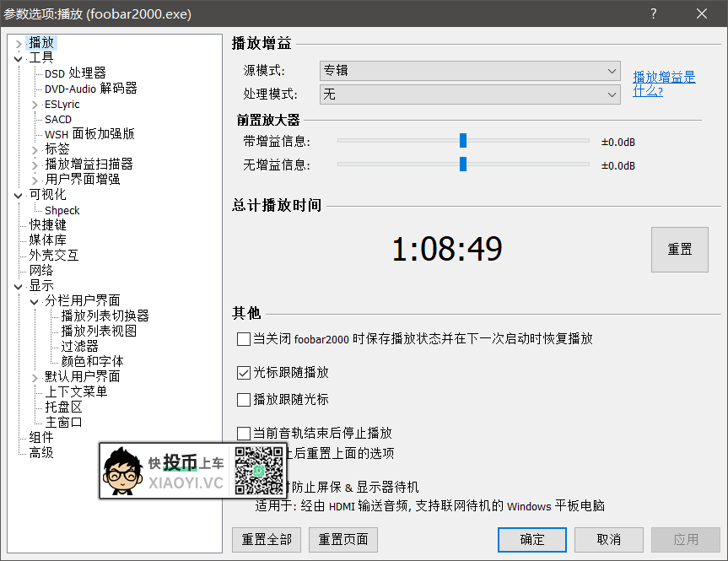Open the 组件 settings page
This screenshot has height=561, width=728.
pyautogui.click(x=41, y=438)
